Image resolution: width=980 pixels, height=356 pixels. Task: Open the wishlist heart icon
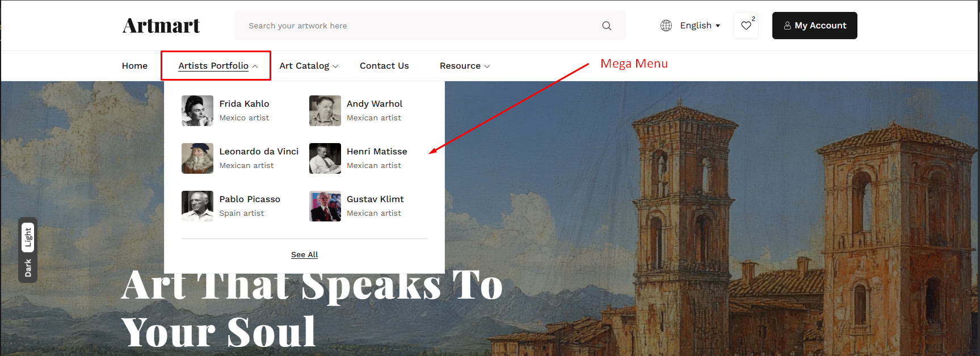[746, 26]
